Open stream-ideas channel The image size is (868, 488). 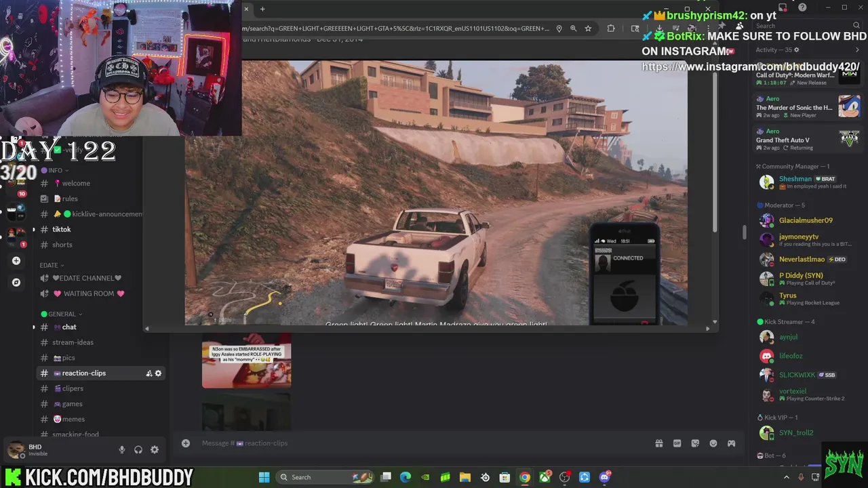[102, 342]
